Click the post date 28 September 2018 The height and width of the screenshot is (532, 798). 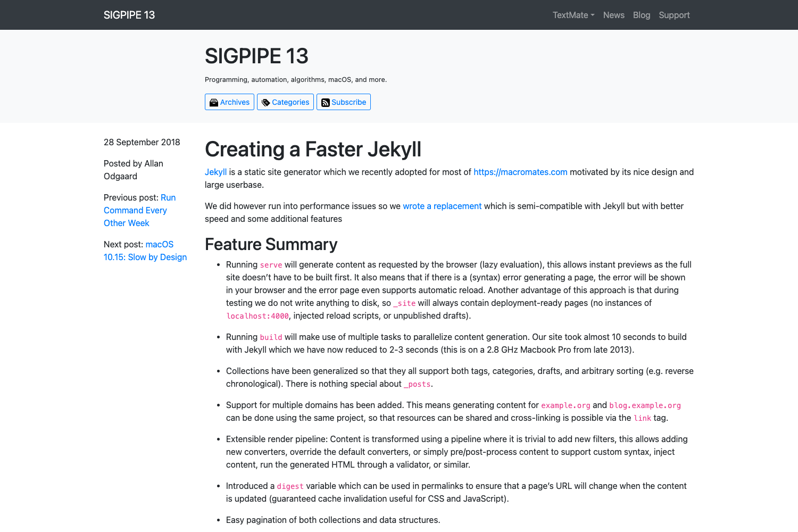142,142
